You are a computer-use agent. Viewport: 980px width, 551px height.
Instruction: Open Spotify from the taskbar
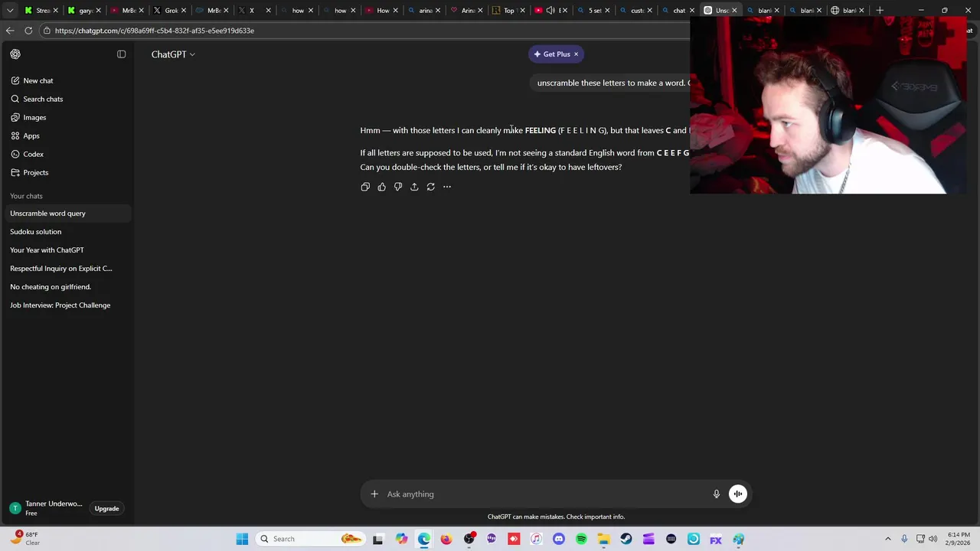581,539
